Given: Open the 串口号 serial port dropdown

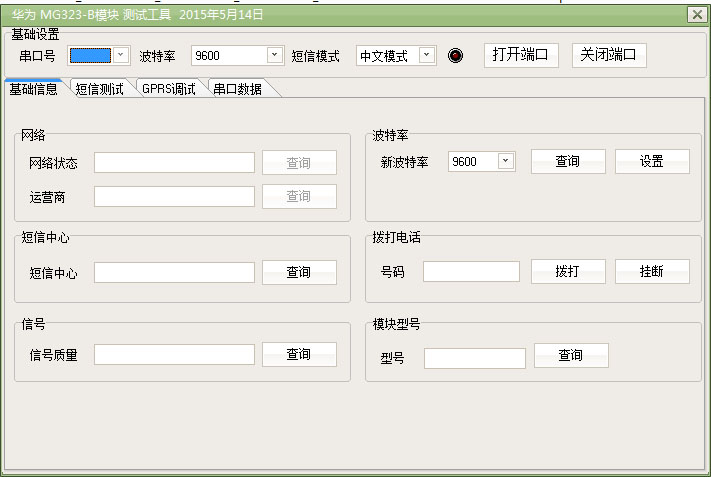Looking at the screenshot, I should 121,56.
